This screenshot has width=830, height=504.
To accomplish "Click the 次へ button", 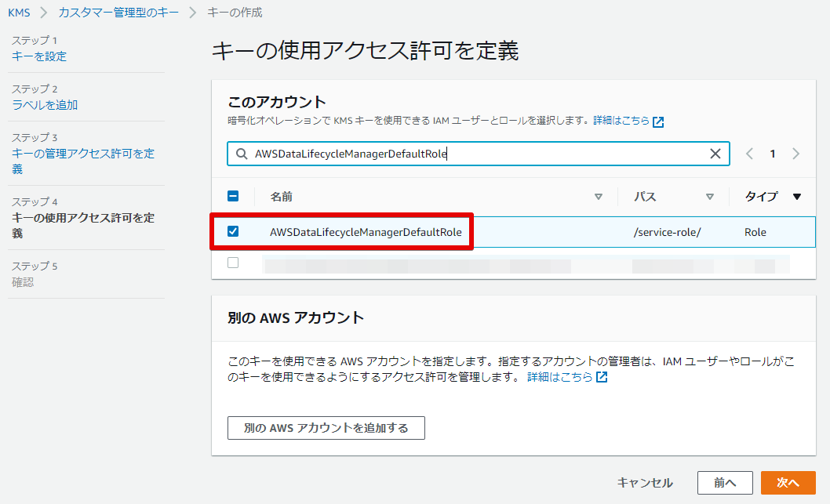I will coord(788,484).
